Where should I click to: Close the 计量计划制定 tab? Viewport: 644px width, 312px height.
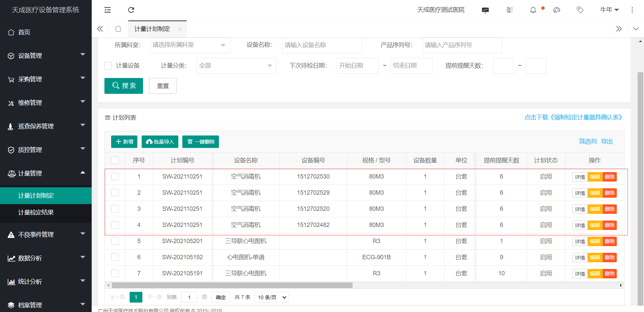point(180,29)
